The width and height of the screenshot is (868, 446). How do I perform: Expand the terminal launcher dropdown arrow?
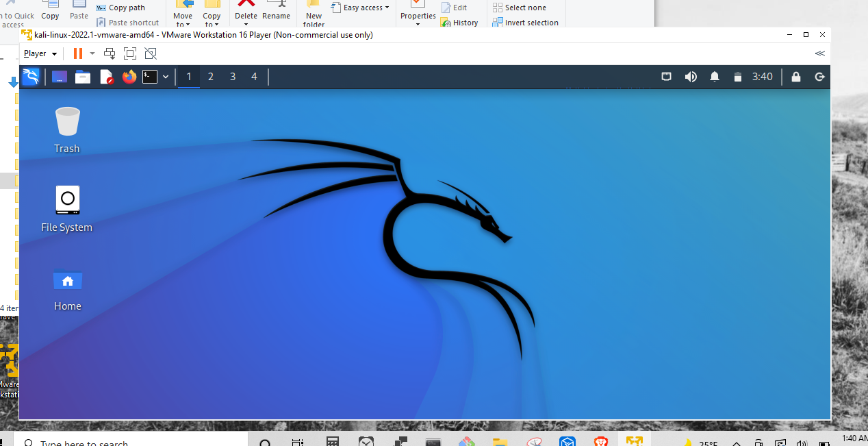coord(165,77)
